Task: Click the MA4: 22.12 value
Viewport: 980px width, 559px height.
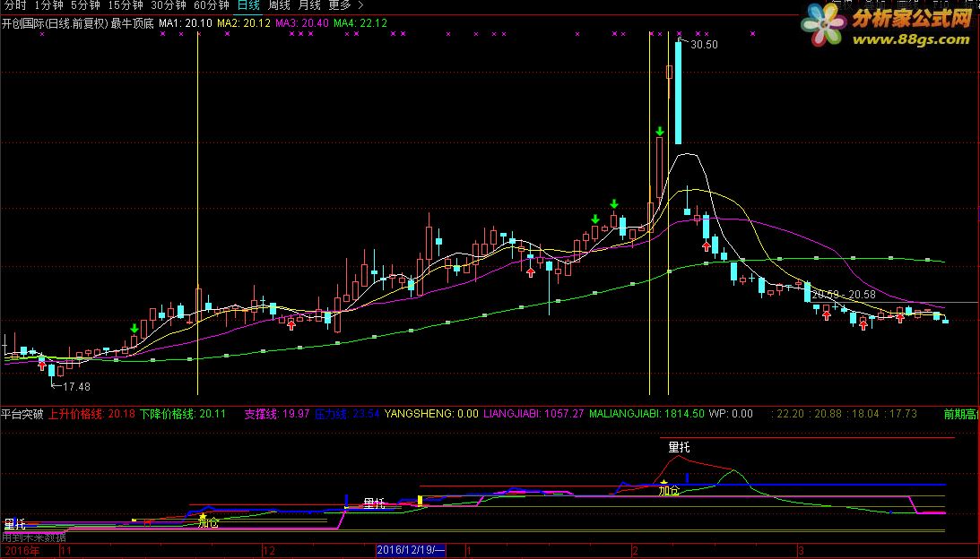Action: (x=360, y=23)
